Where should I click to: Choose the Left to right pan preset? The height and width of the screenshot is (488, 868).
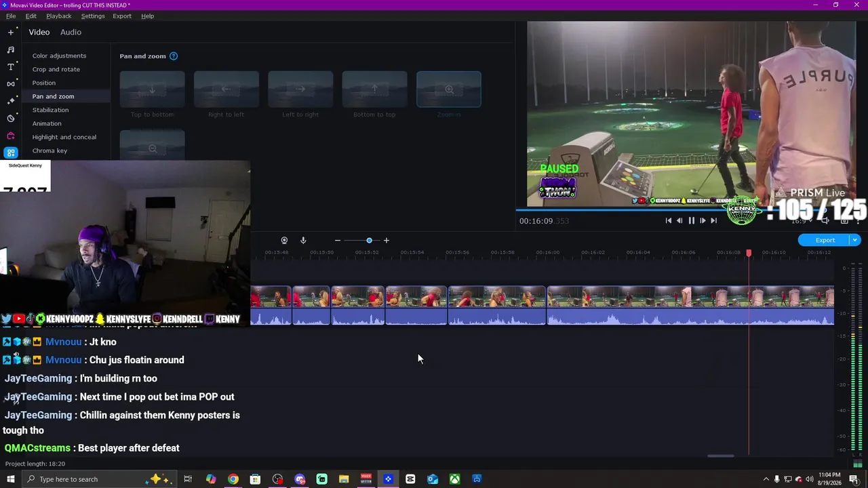(x=300, y=89)
